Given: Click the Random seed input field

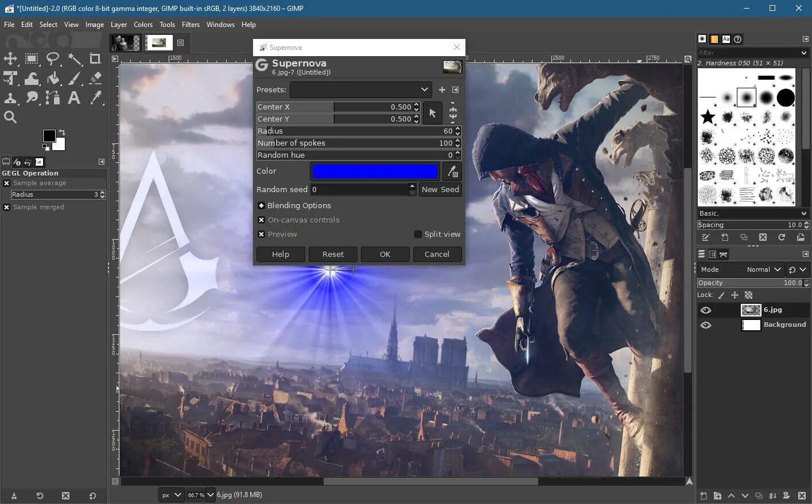Looking at the screenshot, I should tap(359, 190).
